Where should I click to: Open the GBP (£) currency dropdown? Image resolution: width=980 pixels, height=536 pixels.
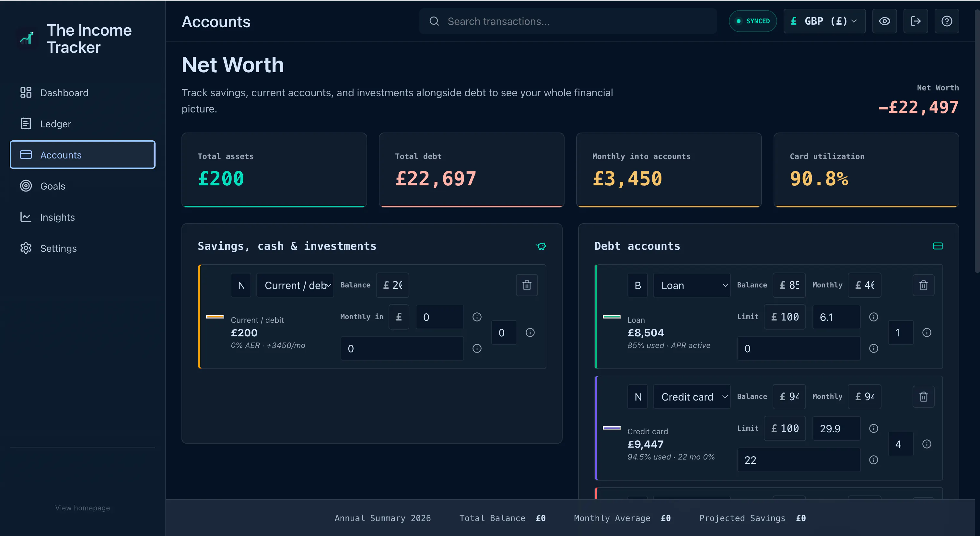click(824, 21)
